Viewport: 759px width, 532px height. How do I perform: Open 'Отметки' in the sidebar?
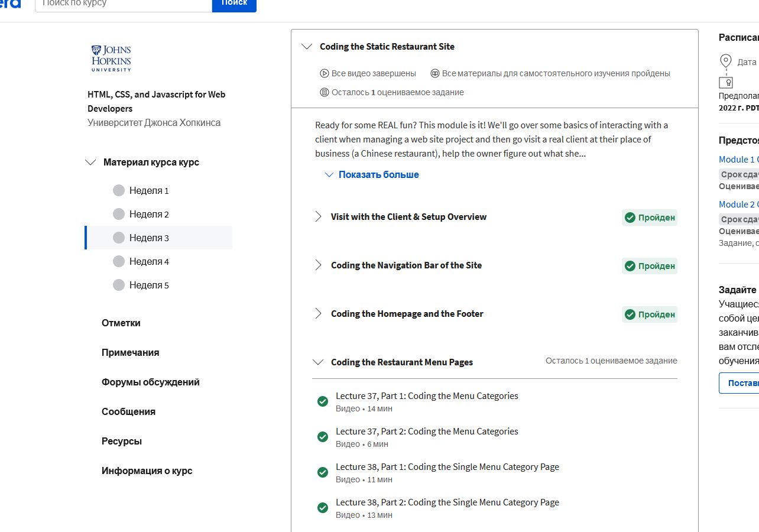pos(121,323)
